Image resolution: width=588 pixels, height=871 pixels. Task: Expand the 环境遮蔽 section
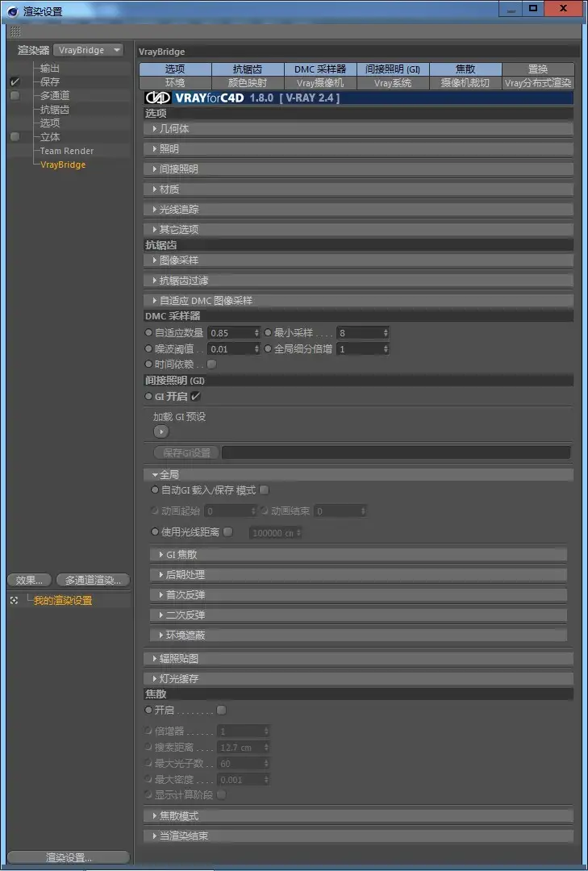coord(358,635)
